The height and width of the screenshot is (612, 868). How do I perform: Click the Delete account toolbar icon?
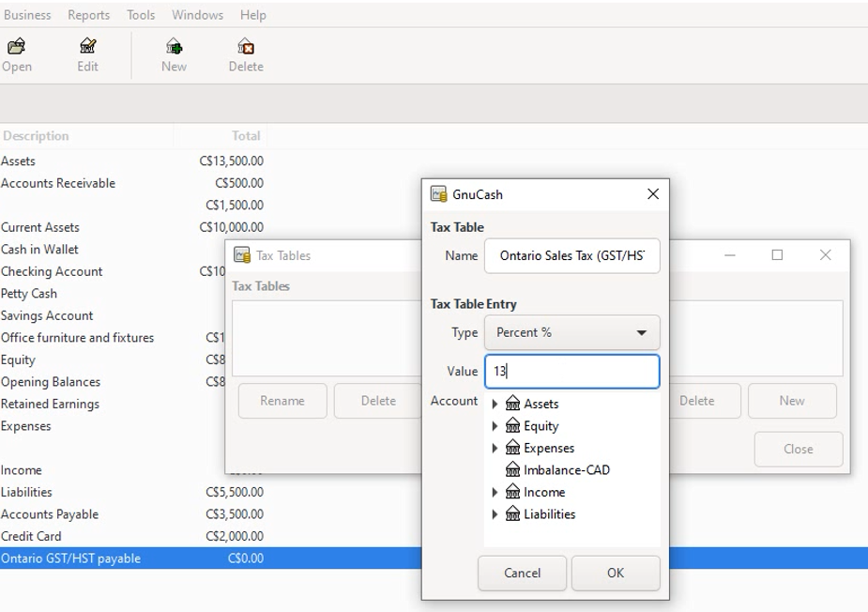coord(245,47)
